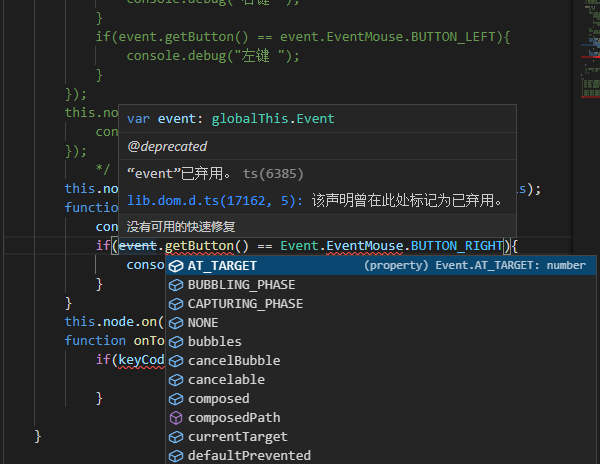Click BUTTON_RIGHT in the current line

pyautogui.click(x=457, y=246)
